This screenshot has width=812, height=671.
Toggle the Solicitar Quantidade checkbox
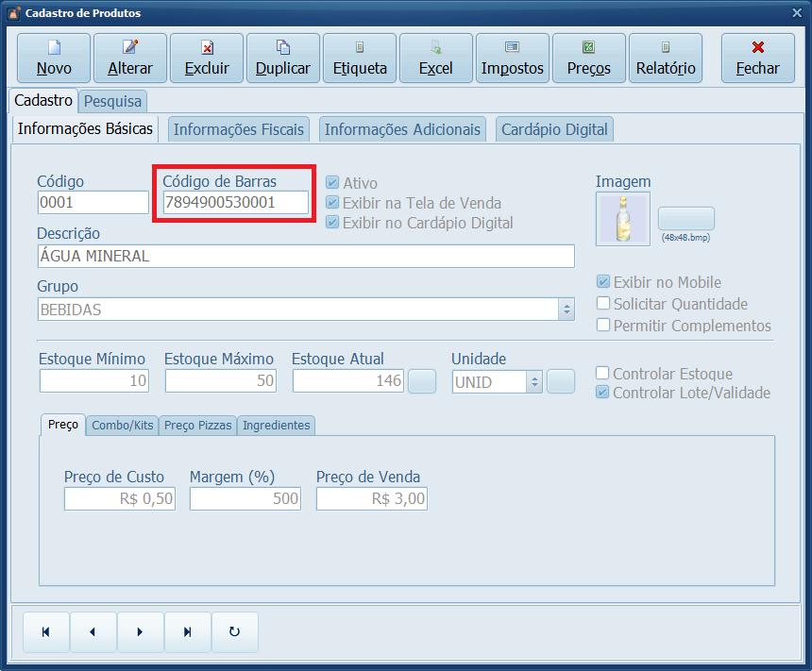click(603, 304)
